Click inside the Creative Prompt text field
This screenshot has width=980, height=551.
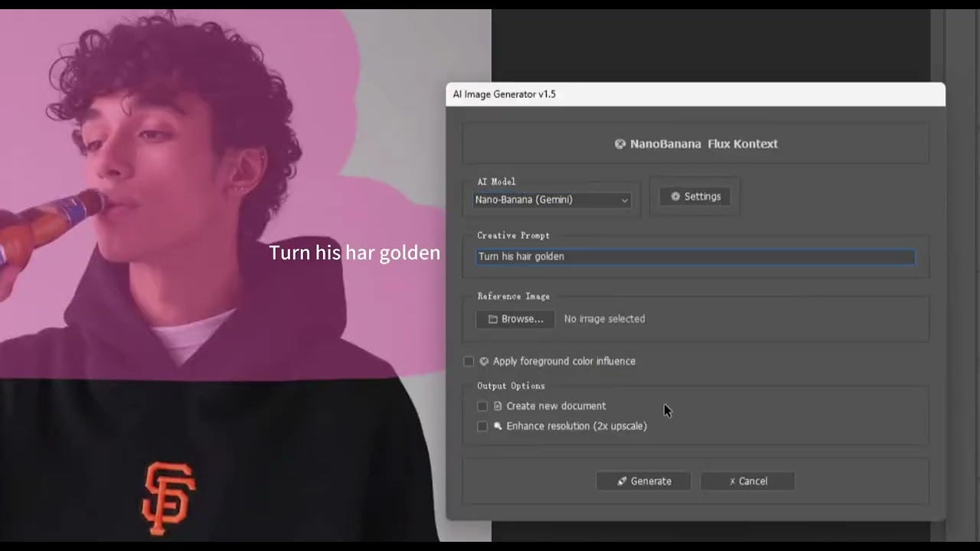(x=695, y=256)
